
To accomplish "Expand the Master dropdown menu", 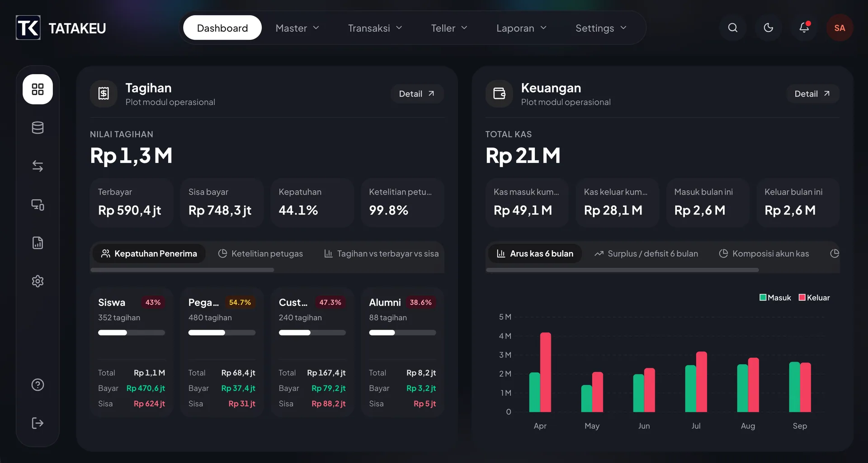I will click(297, 28).
